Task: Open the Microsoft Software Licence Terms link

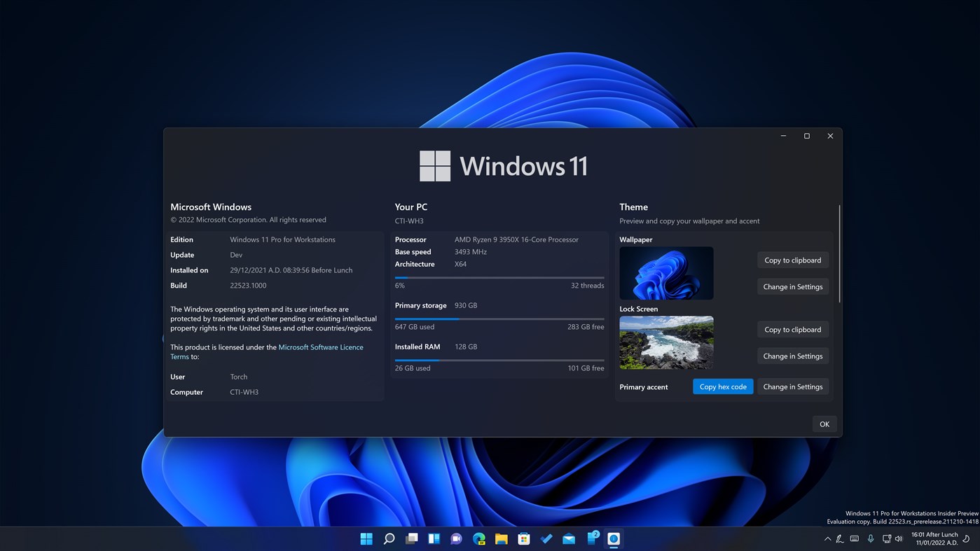Action: coord(320,347)
